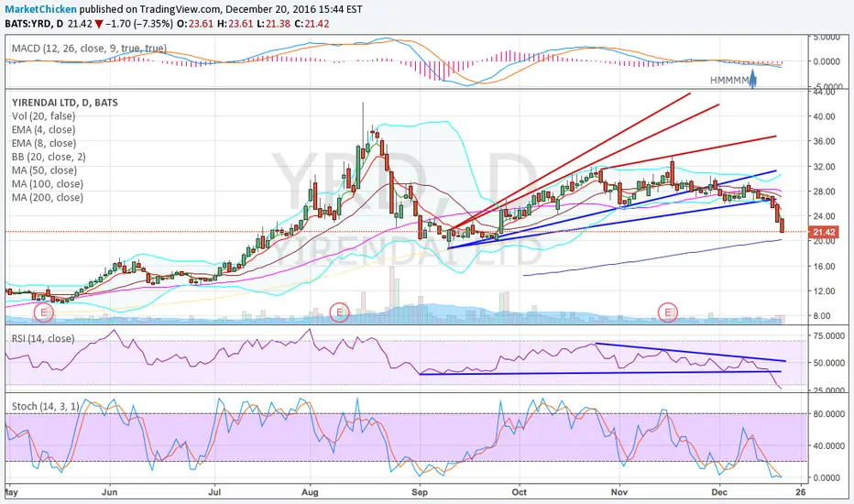The image size is (854, 504).
Task: Select the RSI (14, close) indicator label
Action: (x=43, y=339)
